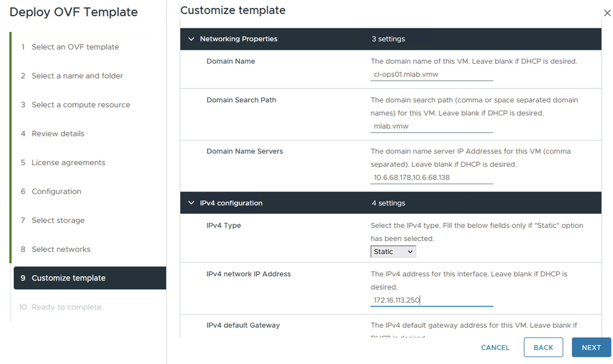Click the IPv4 network IP Address field
The width and height of the screenshot is (613, 364).
point(432,300)
